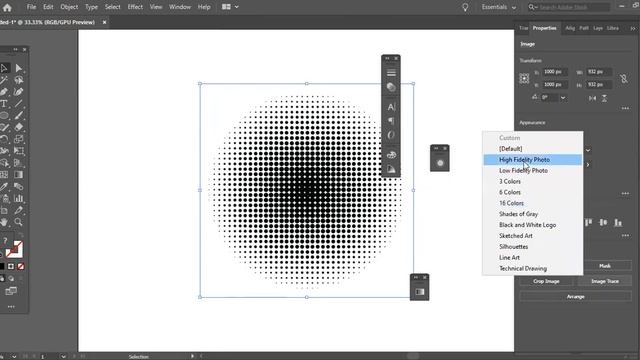This screenshot has width=640, height=360.
Task: Open the File menu
Action: point(31,7)
